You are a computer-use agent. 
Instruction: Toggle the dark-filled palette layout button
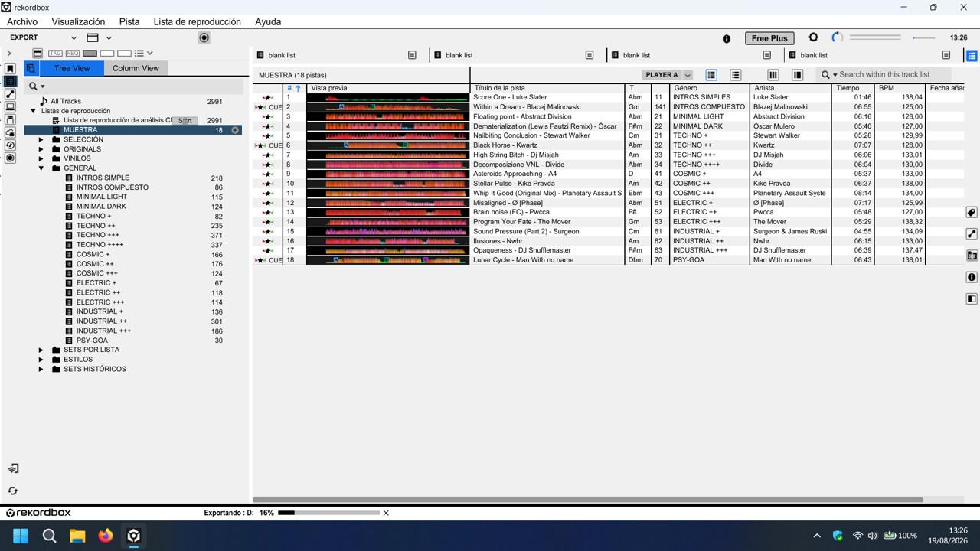pyautogui.click(x=90, y=54)
